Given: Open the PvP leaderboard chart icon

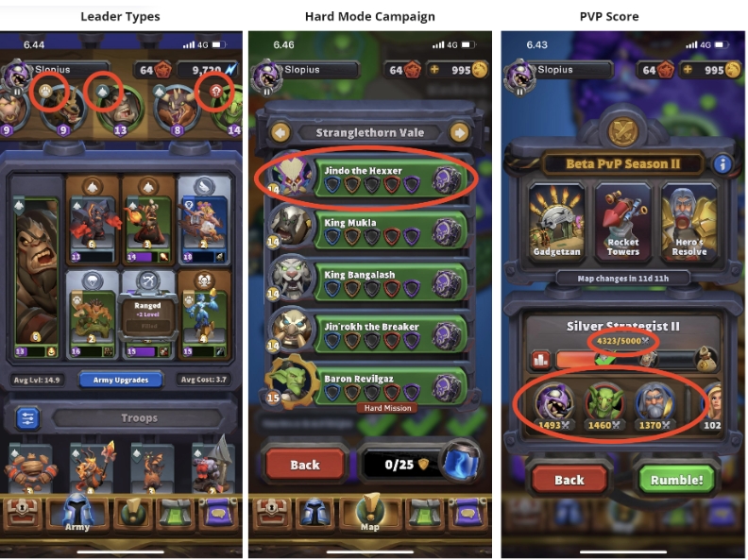Looking at the screenshot, I should [x=540, y=360].
